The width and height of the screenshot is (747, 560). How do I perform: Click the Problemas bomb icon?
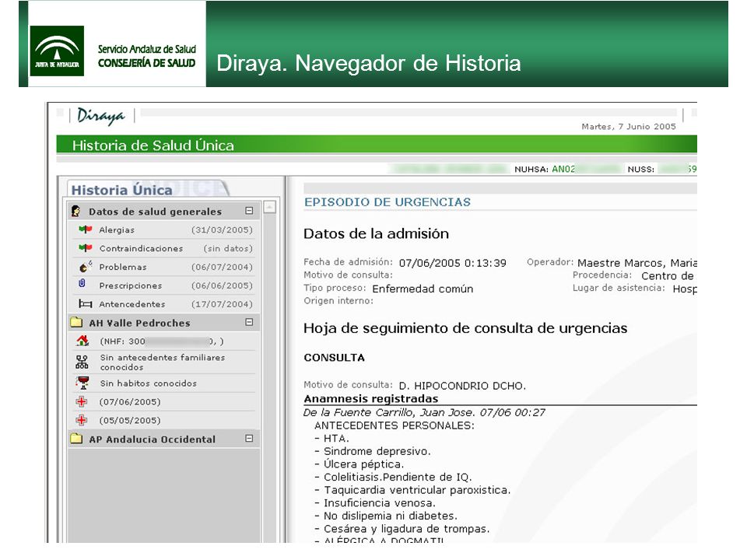(x=86, y=267)
